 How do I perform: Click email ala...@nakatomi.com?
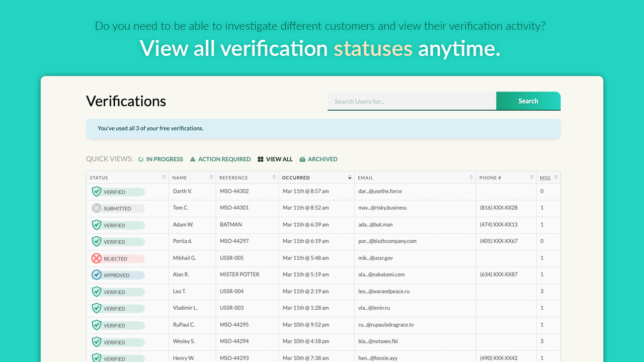tap(381, 275)
